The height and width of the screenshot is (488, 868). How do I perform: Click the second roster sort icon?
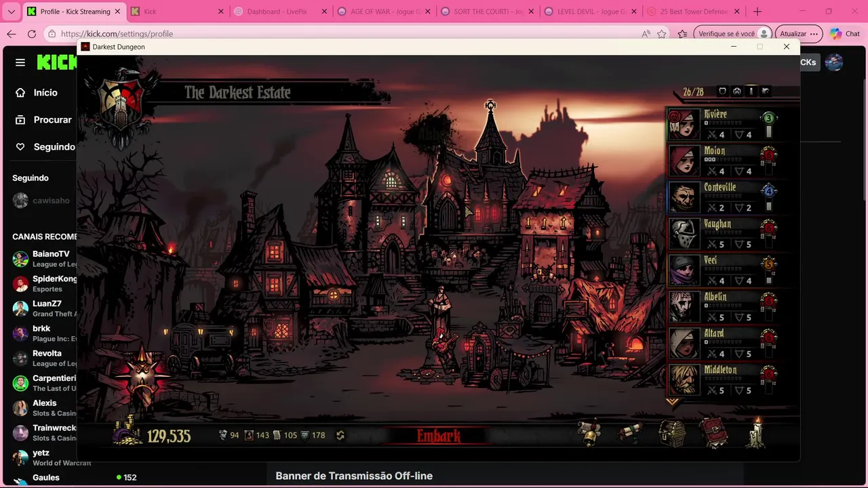click(x=736, y=91)
